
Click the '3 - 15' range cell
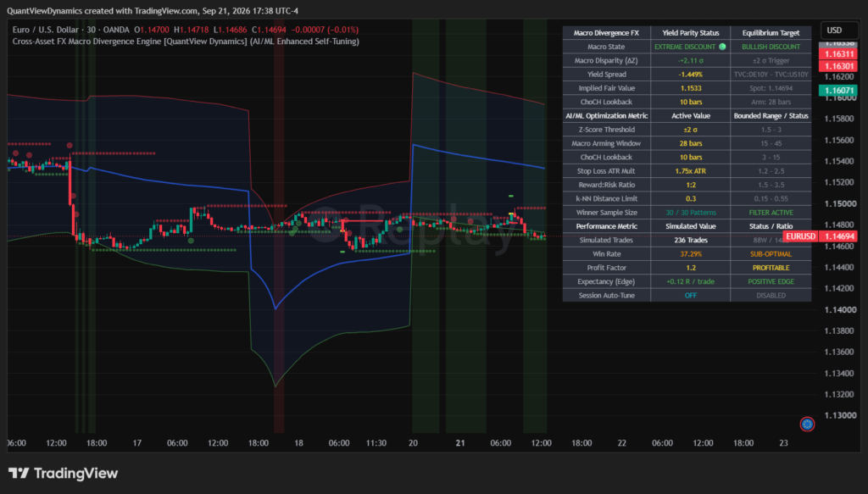click(771, 157)
